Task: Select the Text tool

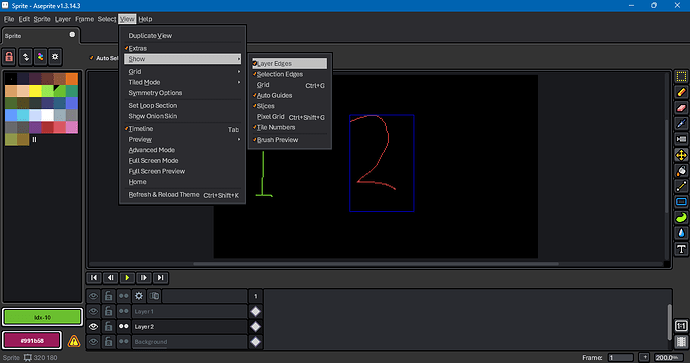Action: (x=681, y=249)
